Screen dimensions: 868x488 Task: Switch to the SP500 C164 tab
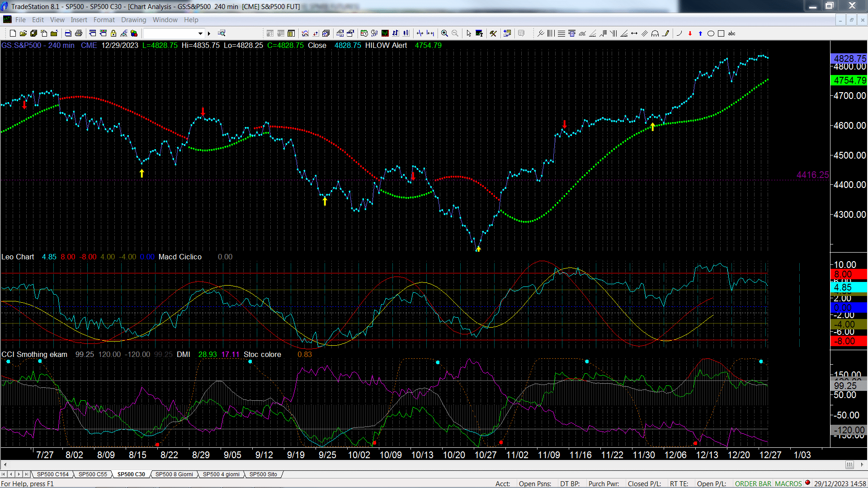(53, 474)
